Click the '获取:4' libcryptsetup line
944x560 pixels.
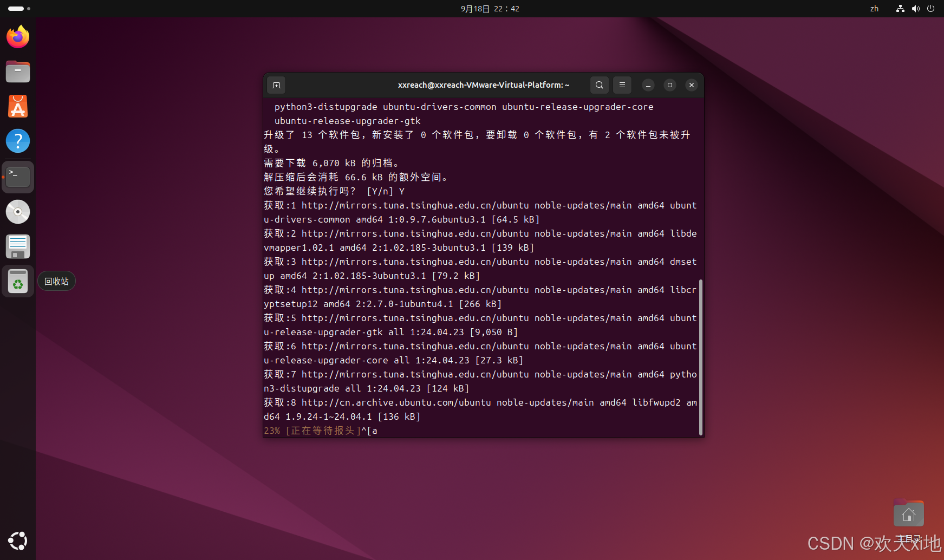(480, 297)
